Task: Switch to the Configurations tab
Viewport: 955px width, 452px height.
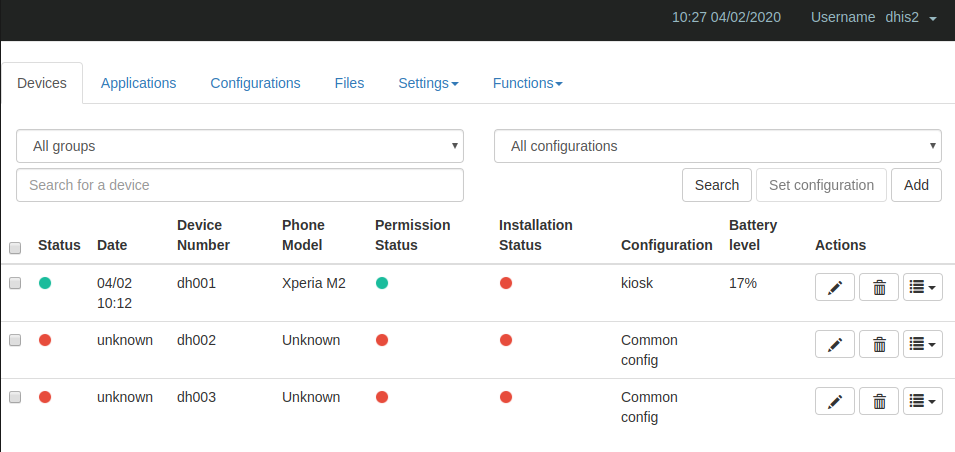Action: 255,83
